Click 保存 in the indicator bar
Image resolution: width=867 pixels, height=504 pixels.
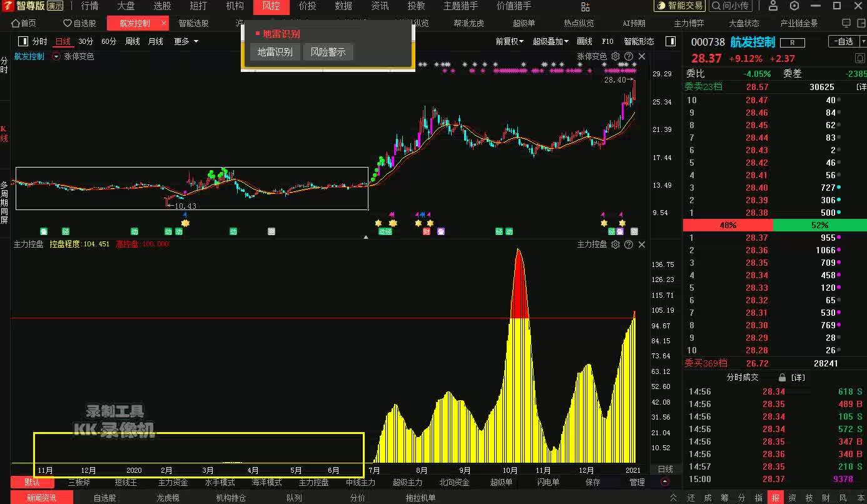pyautogui.click(x=593, y=482)
